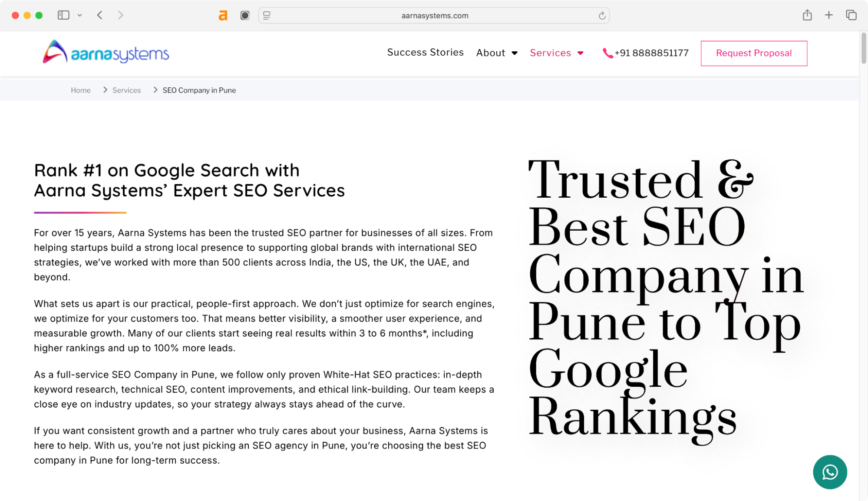Open the Amazon extension in the toolbar
Image resolution: width=868 pixels, height=501 pixels.
click(x=223, y=15)
